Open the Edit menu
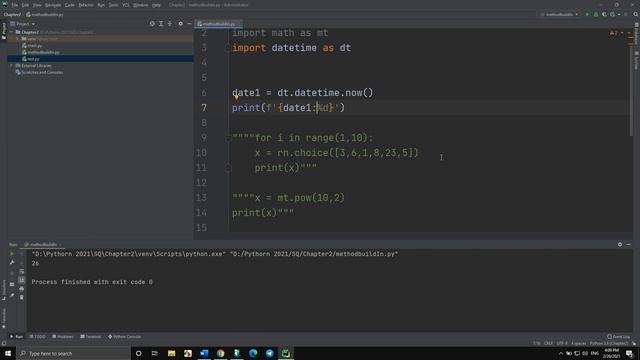This screenshot has width=640, height=360. pyautogui.click(x=25, y=5)
